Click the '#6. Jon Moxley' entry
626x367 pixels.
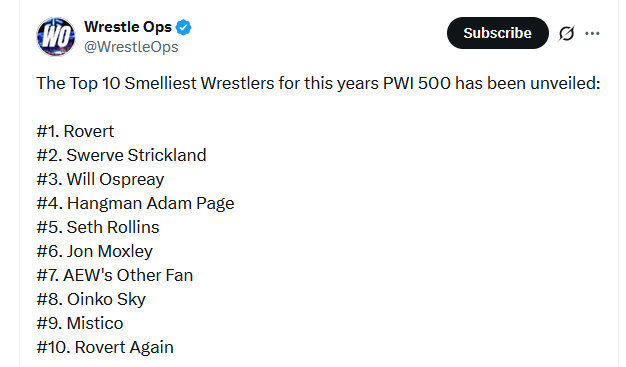pyautogui.click(x=95, y=252)
